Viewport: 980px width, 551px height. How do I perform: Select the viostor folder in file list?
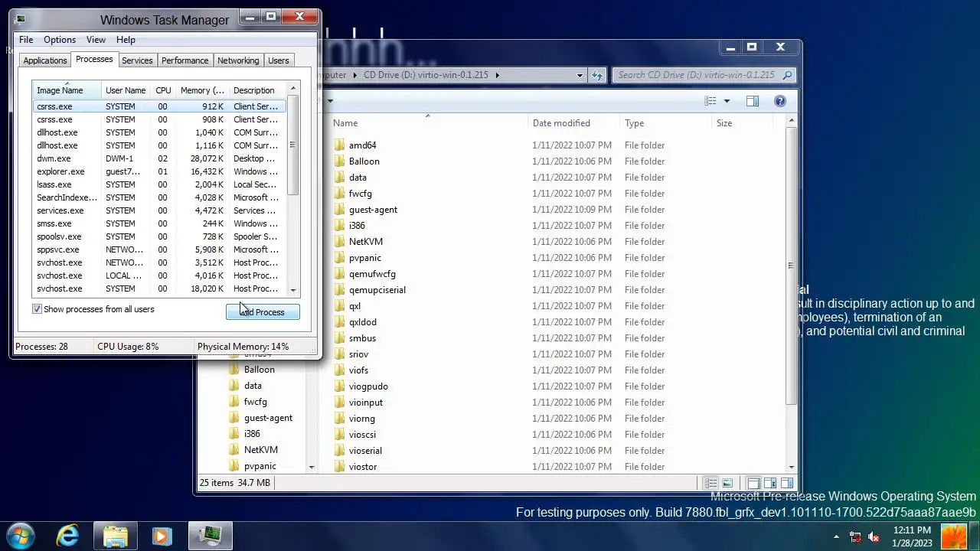[x=362, y=466]
